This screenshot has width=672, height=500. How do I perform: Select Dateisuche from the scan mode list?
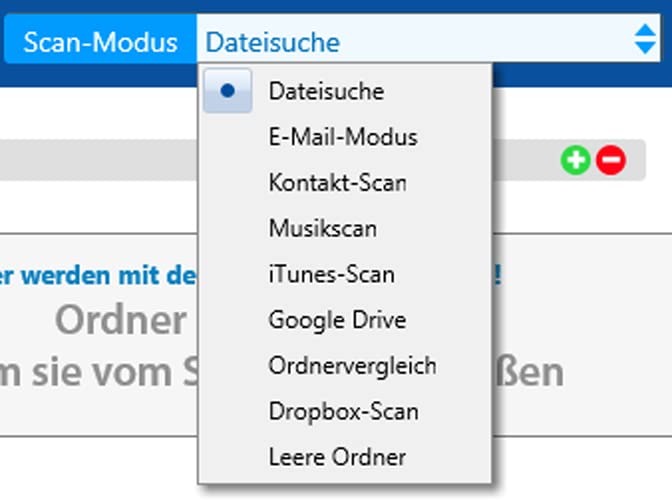coord(326,91)
